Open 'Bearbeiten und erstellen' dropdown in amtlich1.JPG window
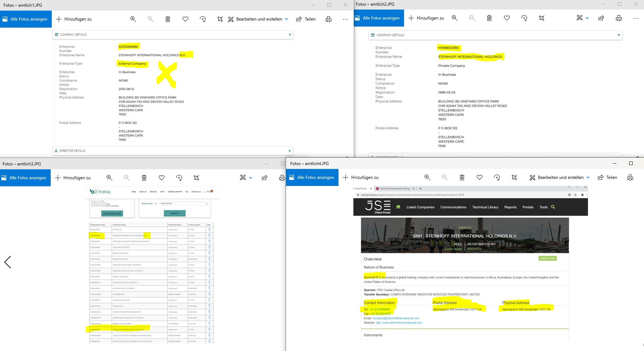The height and width of the screenshot is (351, 644). pyautogui.click(x=258, y=19)
